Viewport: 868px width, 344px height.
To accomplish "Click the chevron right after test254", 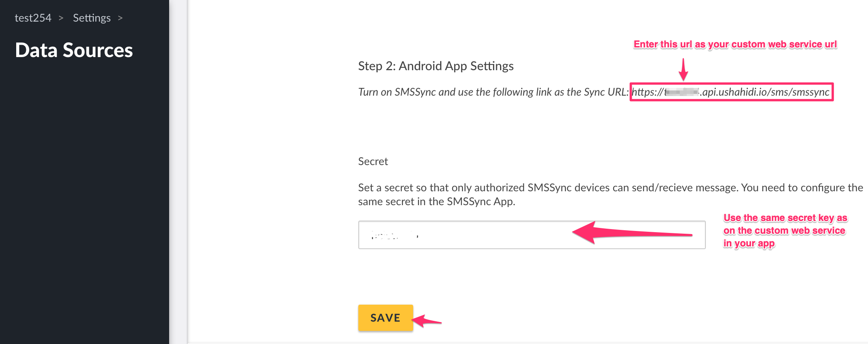I will click(61, 18).
